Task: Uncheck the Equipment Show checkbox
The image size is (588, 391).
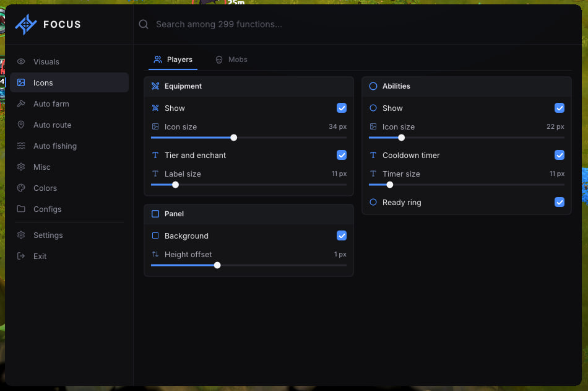Action: [342, 108]
